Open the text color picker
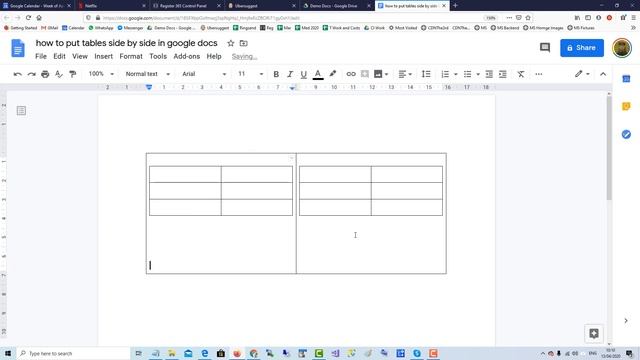This screenshot has width=640, height=360. point(318,74)
